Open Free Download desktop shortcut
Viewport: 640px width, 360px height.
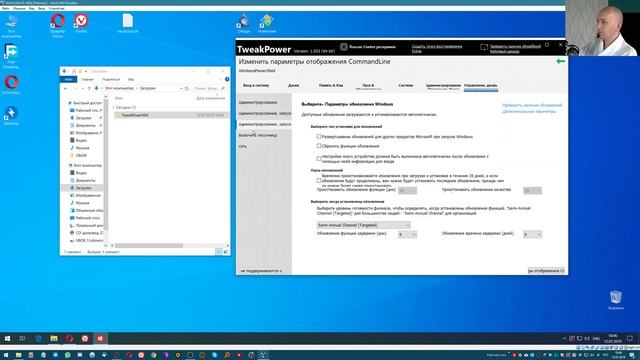coord(11,56)
